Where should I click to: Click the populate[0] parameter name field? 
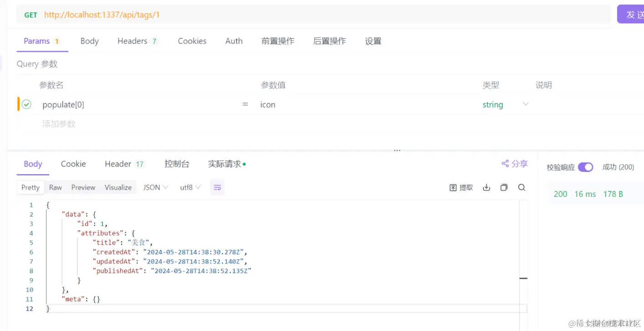pyautogui.click(x=63, y=104)
